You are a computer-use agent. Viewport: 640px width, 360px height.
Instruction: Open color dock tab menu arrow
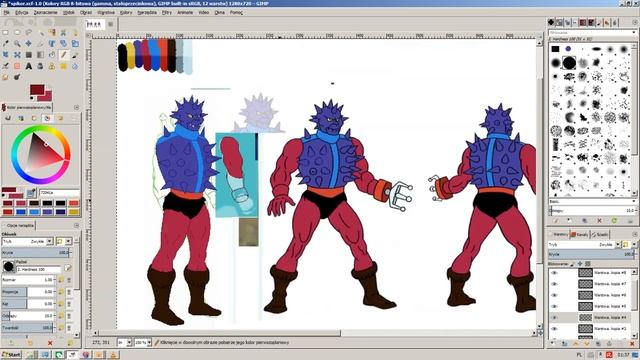click(x=76, y=107)
